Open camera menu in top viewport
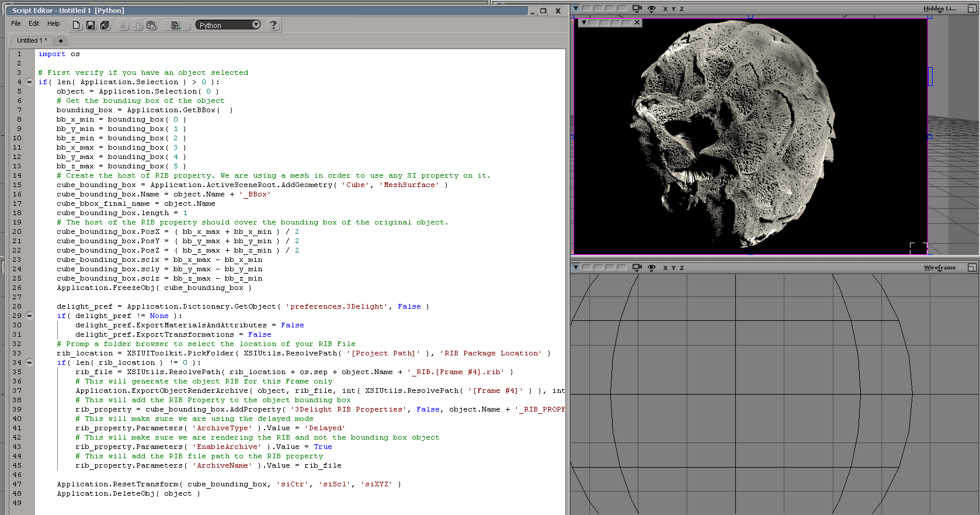This screenshot has width=980, height=515. click(637, 9)
